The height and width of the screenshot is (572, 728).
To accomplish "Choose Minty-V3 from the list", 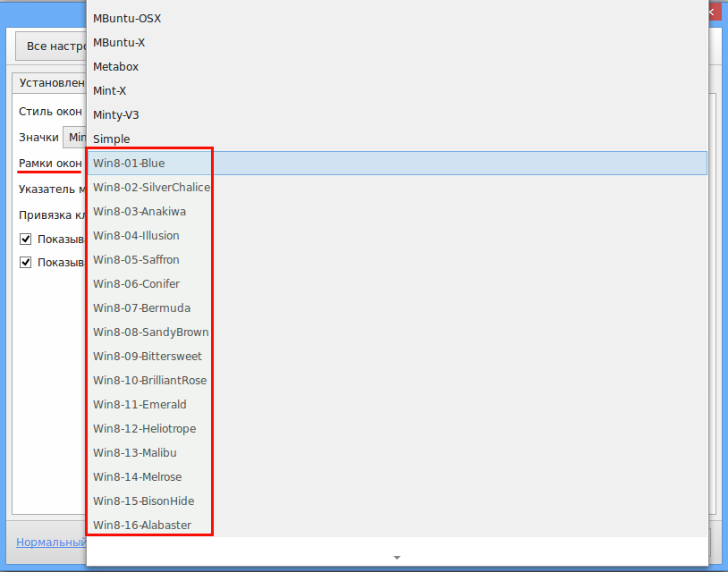I will click(397, 115).
